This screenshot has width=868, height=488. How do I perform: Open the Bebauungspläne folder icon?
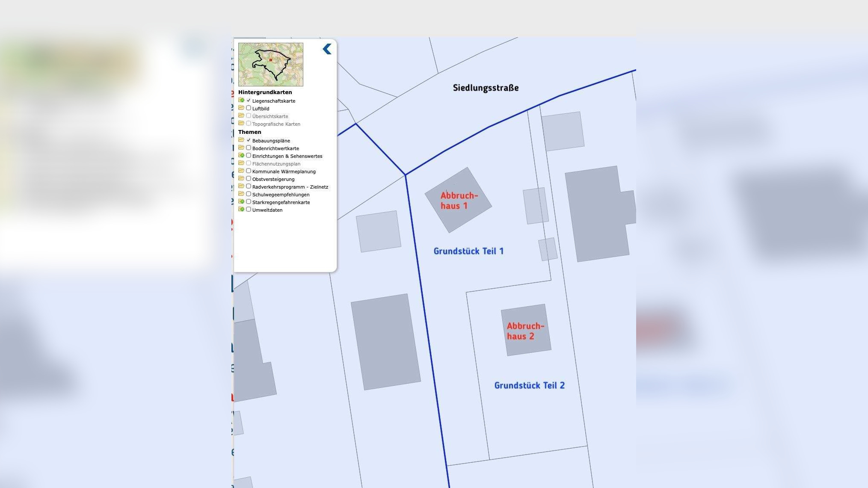pyautogui.click(x=242, y=140)
